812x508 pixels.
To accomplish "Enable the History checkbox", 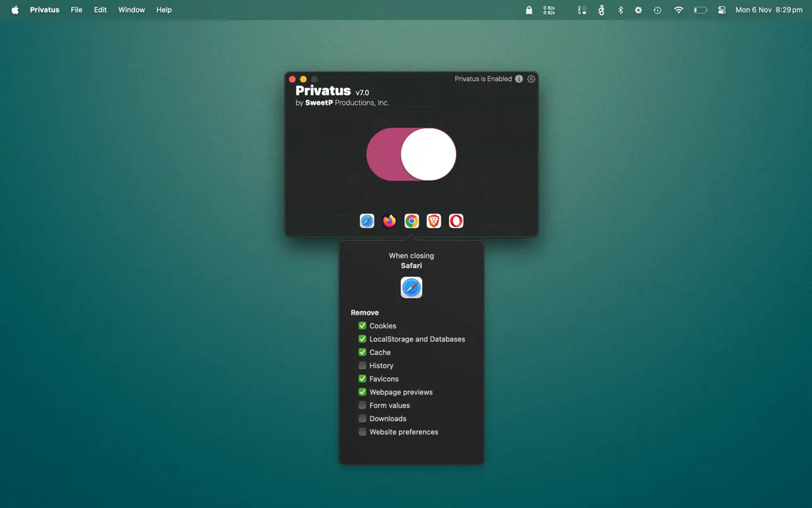I will (362, 366).
